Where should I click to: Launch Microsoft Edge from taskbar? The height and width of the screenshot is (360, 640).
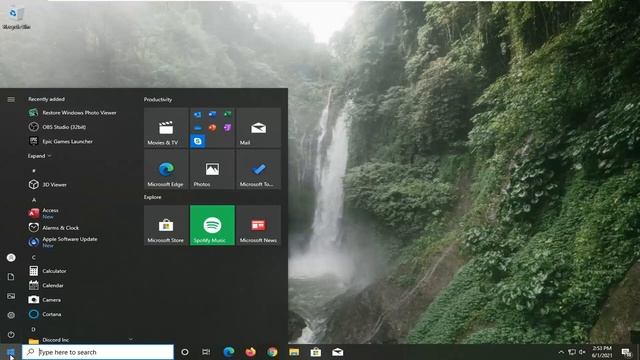click(x=229, y=352)
